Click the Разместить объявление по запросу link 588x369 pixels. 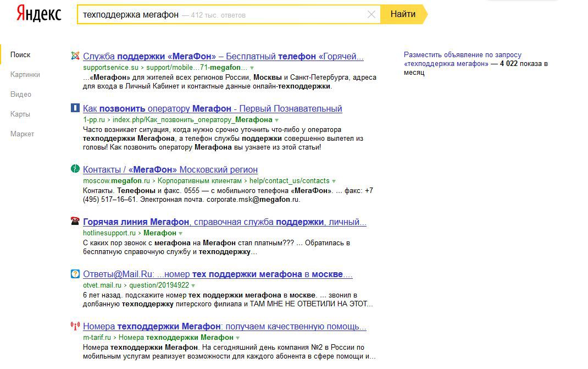pyautogui.click(x=463, y=59)
